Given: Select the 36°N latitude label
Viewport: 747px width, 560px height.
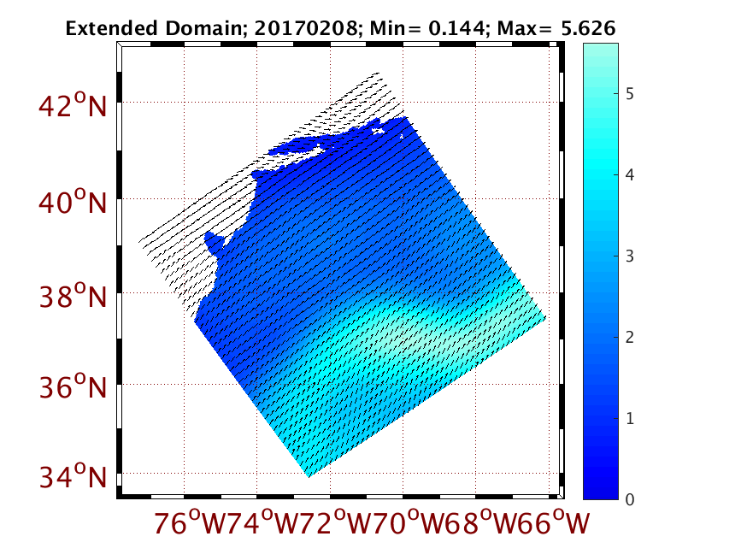Looking at the screenshot, I should pos(73,386).
